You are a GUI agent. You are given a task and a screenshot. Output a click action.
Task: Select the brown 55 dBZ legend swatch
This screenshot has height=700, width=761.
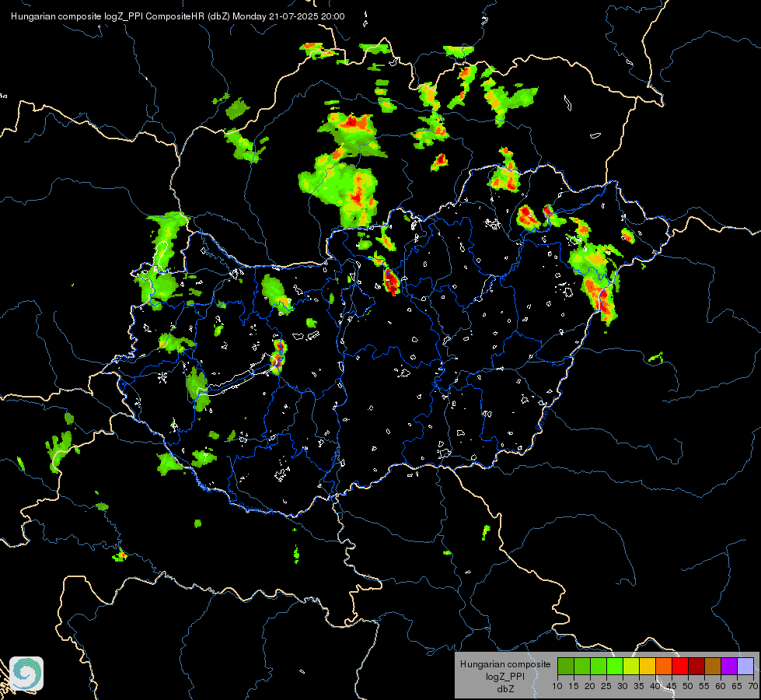pyautogui.click(x=713, y=666)
